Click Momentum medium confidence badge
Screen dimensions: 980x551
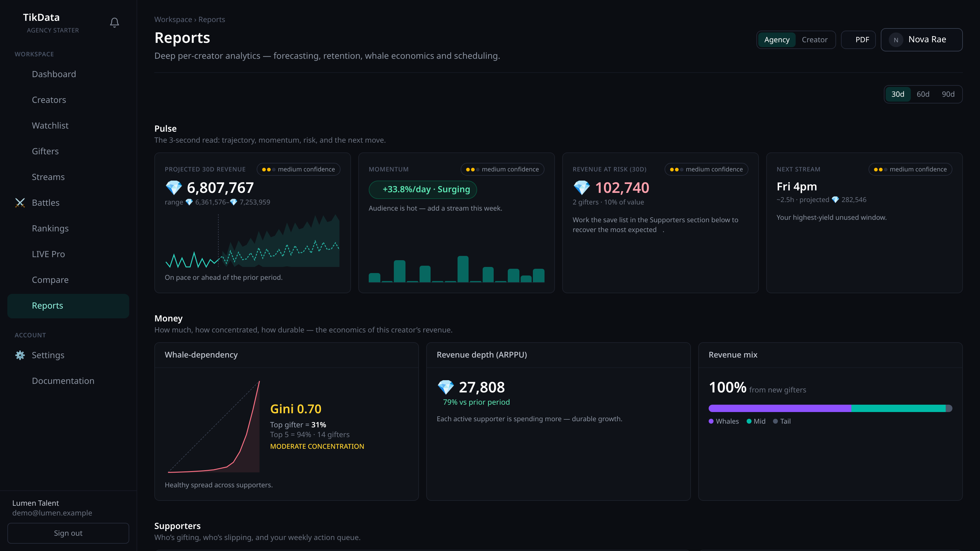(x=502, y=169)
